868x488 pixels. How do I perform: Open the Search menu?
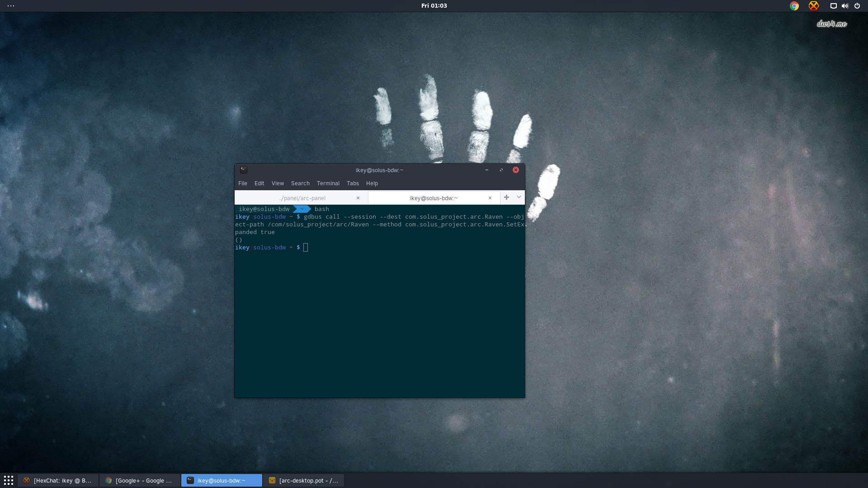pyautogui.click(x=300, y=183)
